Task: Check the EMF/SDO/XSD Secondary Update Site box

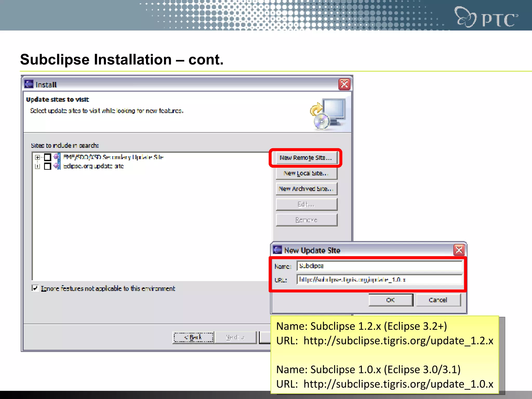Action: point(48,157)
